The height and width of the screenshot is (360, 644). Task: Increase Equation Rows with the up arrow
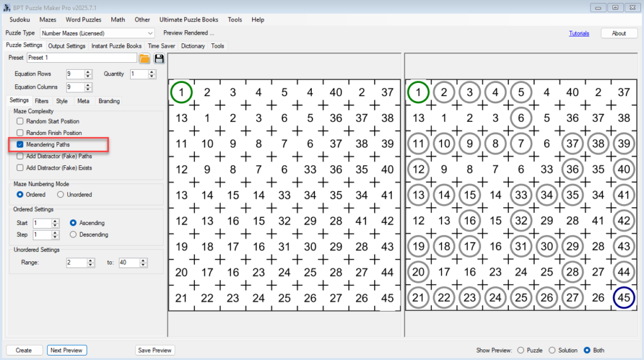88,72
